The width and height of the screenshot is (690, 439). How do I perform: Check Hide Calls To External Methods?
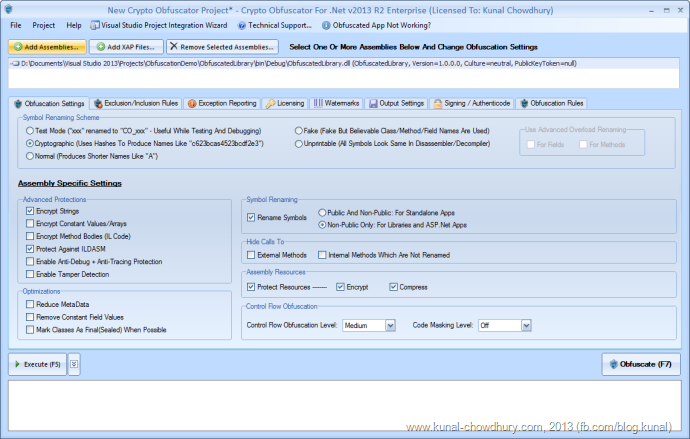point(251,255)
